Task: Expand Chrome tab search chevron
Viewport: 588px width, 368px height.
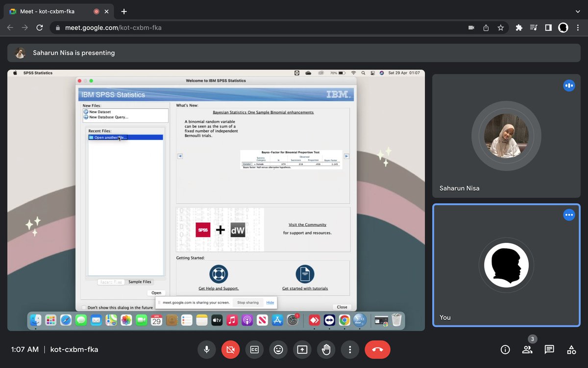Action: [578, 11]
